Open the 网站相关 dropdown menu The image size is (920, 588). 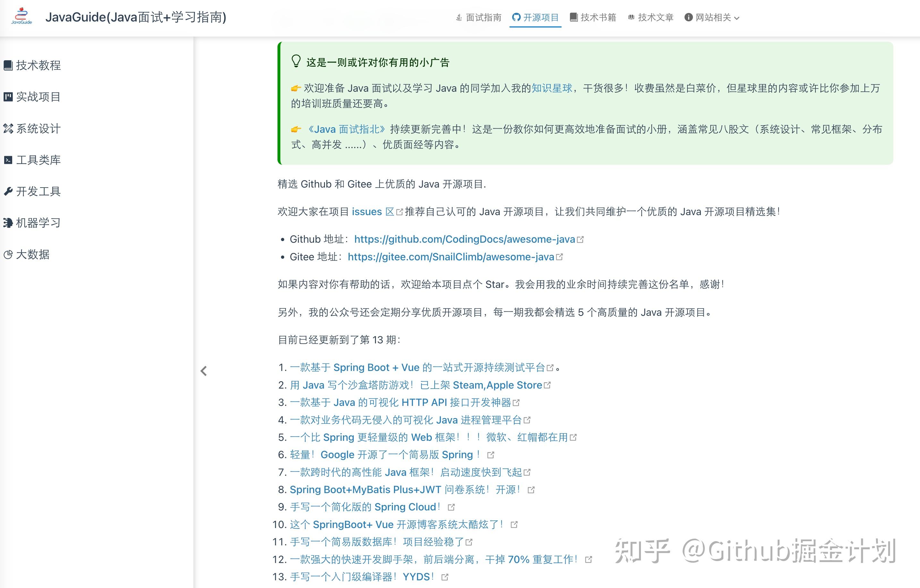click(x=714, y=17)
